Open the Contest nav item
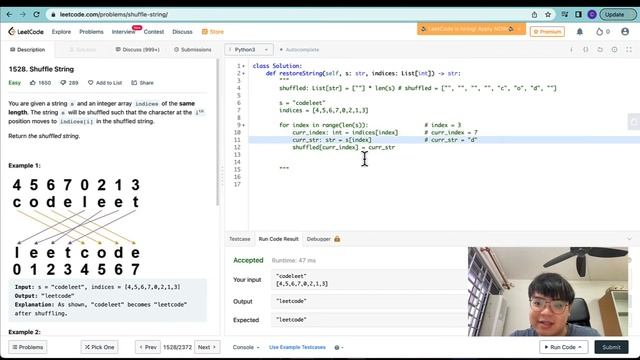This screenshot has height=360, width=640. tap(153, 31)
